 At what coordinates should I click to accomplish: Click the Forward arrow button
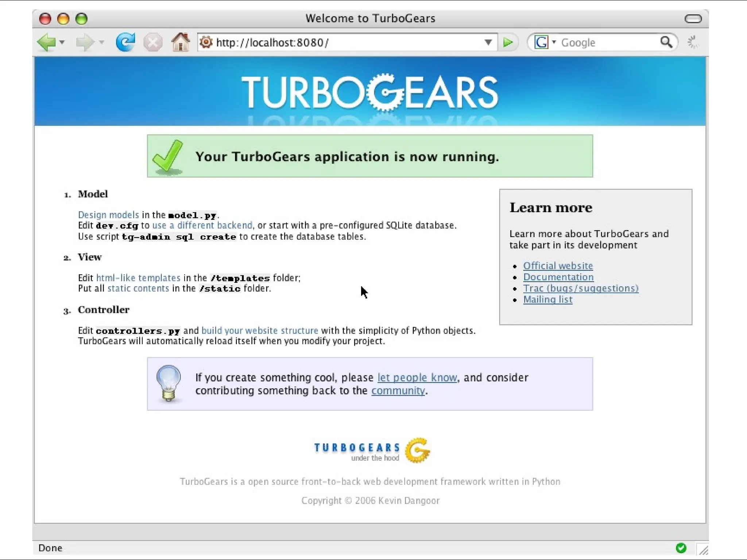pos(85,43)
